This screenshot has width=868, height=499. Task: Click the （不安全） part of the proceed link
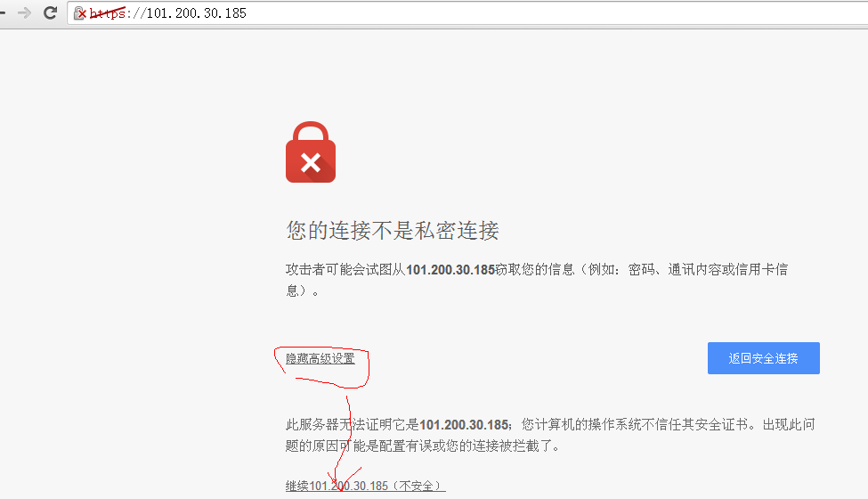[417, 486]
